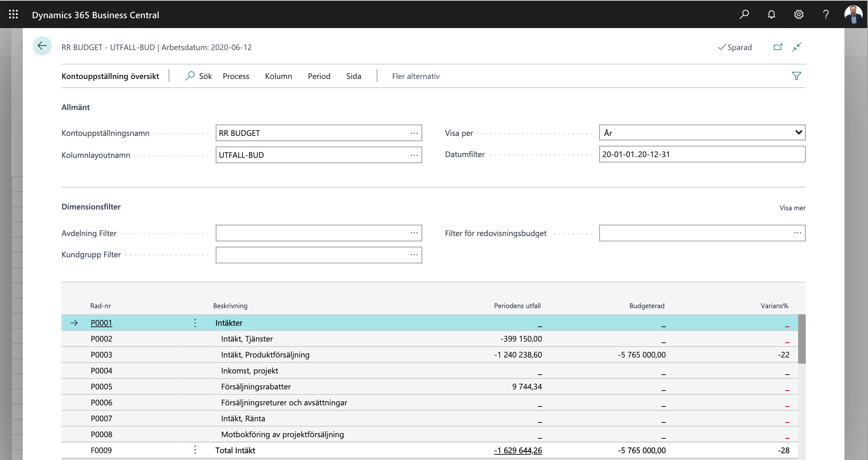Open page in new window
868x460 pixels.
(x=778, y=47)
